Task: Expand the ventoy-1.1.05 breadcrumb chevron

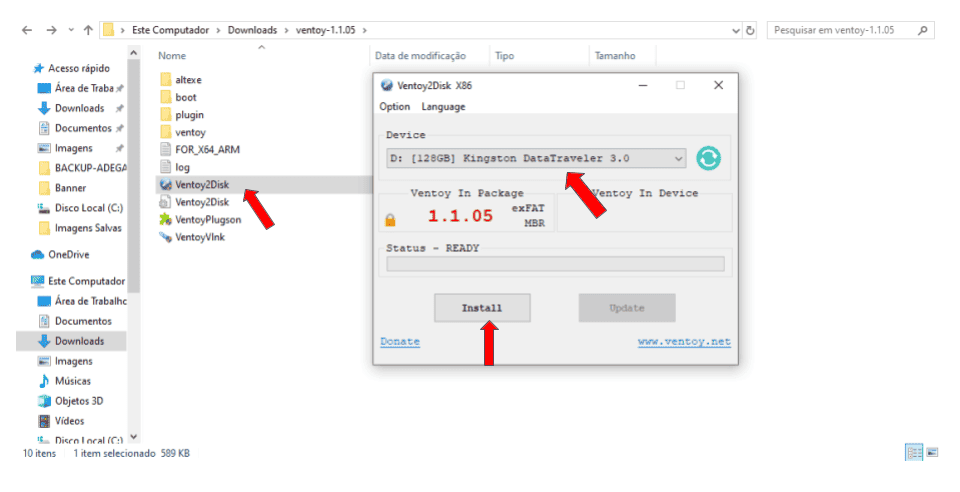Action: tap(365, 30)
